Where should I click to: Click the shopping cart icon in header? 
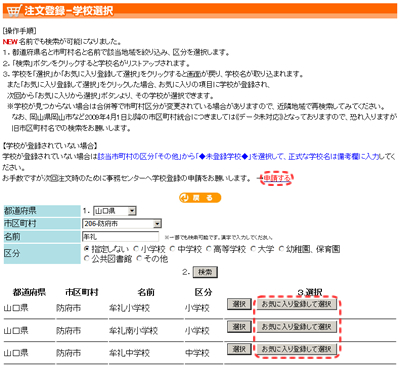[x=14, y=11]
